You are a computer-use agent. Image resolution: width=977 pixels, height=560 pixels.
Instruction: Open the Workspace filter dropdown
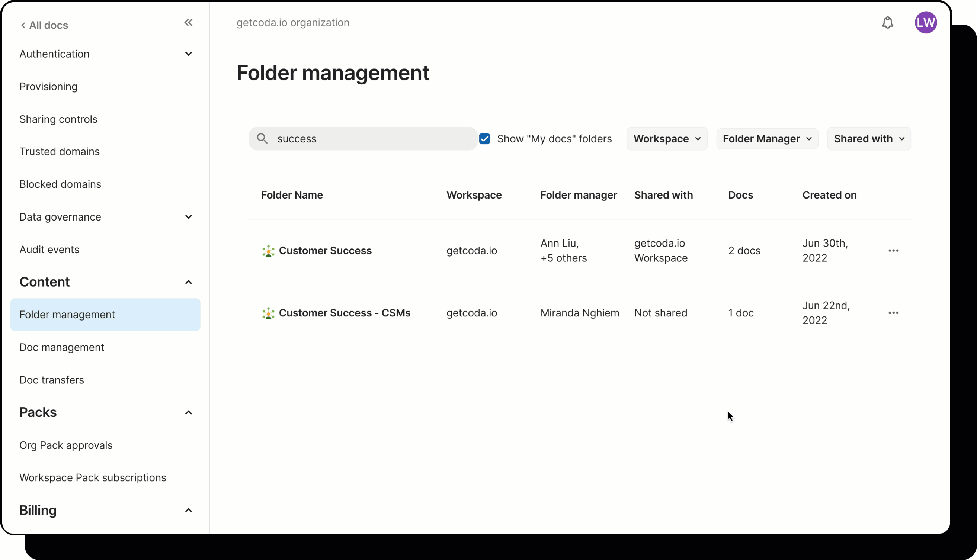[x=666, y=138]
